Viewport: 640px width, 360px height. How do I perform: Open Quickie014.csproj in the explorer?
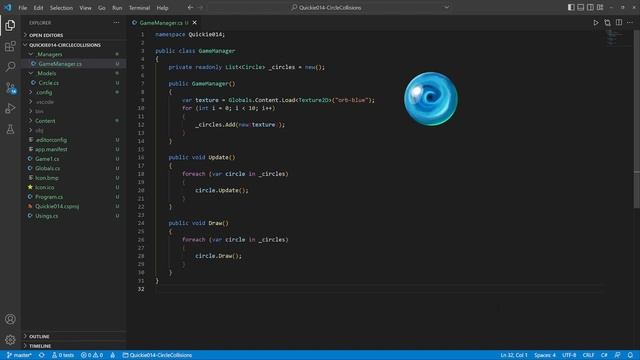click(x=73, y=206)
